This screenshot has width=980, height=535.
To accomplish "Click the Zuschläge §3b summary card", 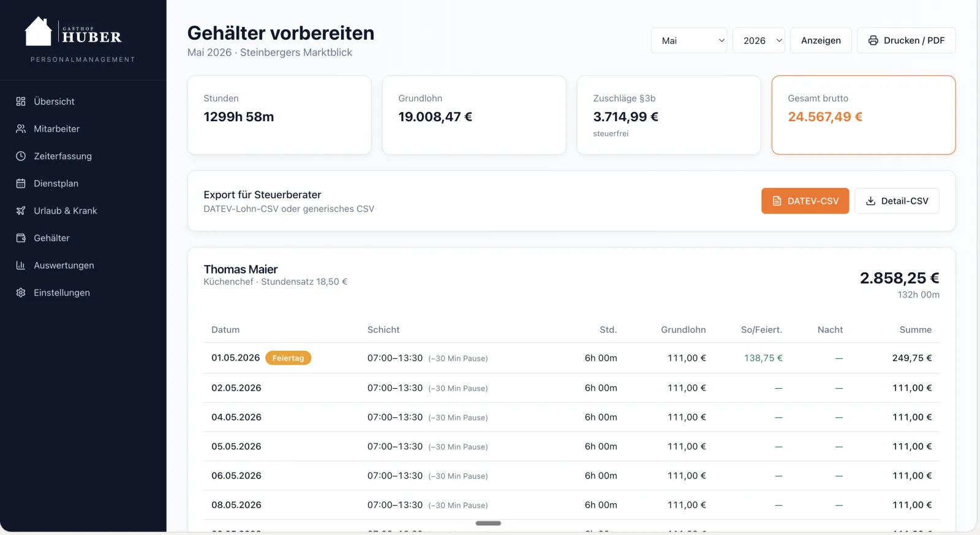I will 669,115.
